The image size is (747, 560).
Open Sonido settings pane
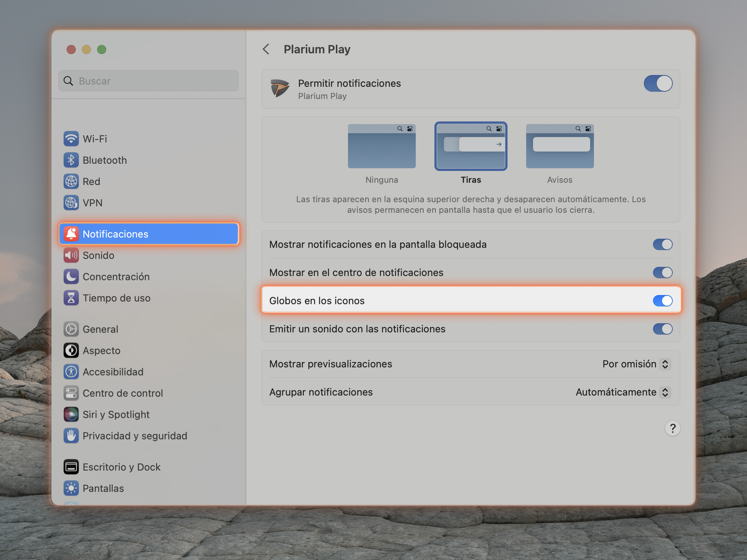point(148,255)
